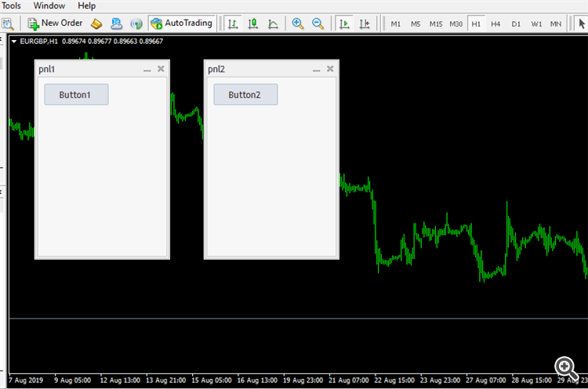Select the M1 timeframe
The height and width of the screenshot is (389, 588).
click(396, 24)
